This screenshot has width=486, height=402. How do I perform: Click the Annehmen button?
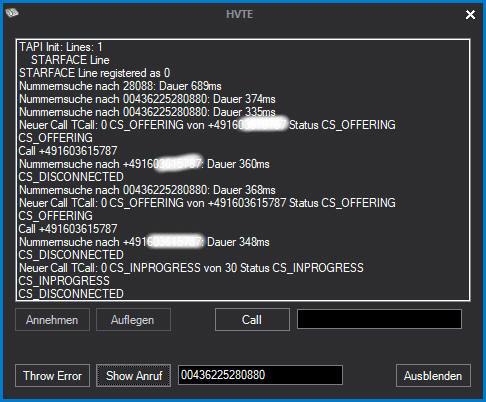pos(52,320)
